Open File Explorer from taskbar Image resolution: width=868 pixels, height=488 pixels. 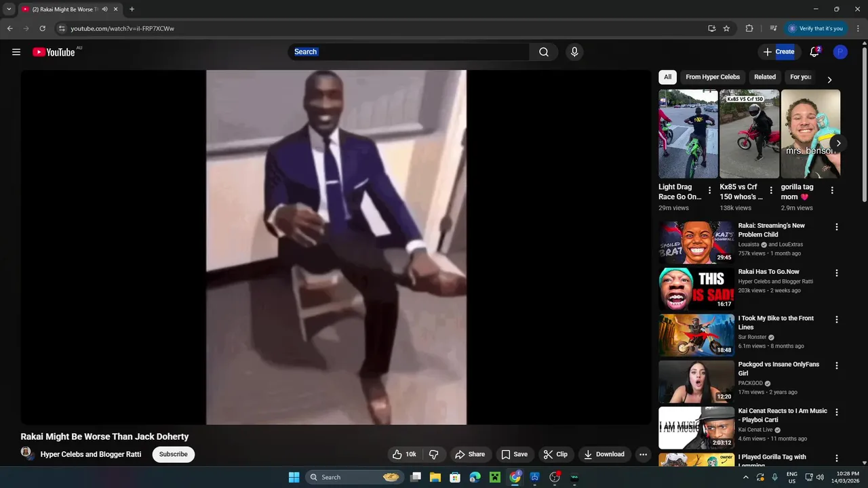click(x=435, y=477)
